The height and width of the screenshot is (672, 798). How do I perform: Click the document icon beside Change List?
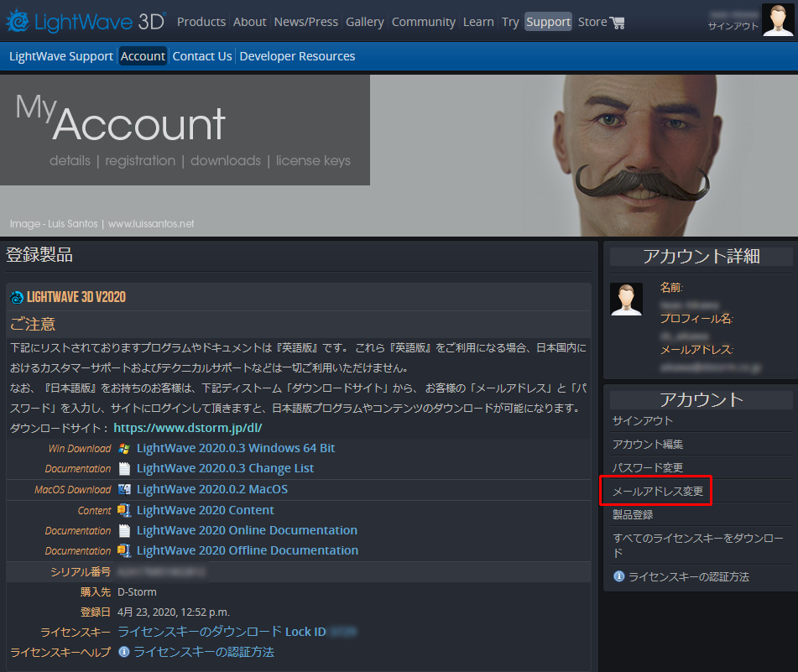124,468
